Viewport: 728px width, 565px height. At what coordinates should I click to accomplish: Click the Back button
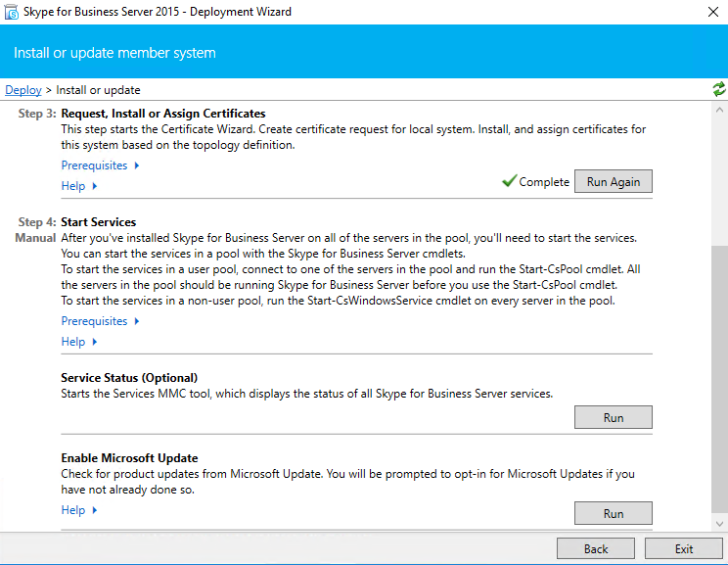(x=596, y=548)
